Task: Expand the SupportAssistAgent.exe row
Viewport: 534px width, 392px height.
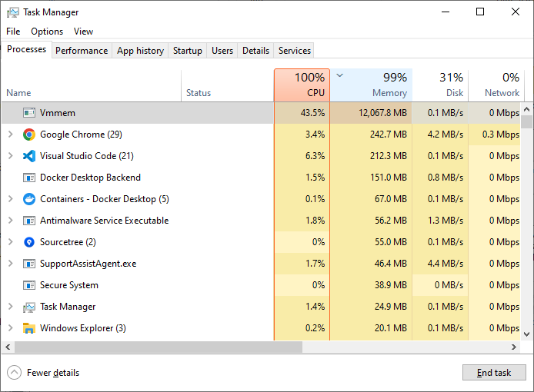Action: coord(11,264)
